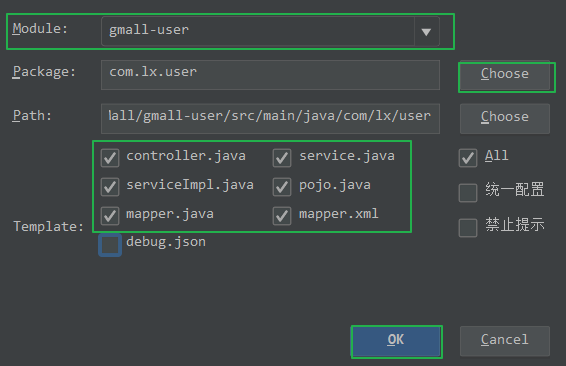
Task: Confirm with the OK button
Action: [x=396, y=341]
